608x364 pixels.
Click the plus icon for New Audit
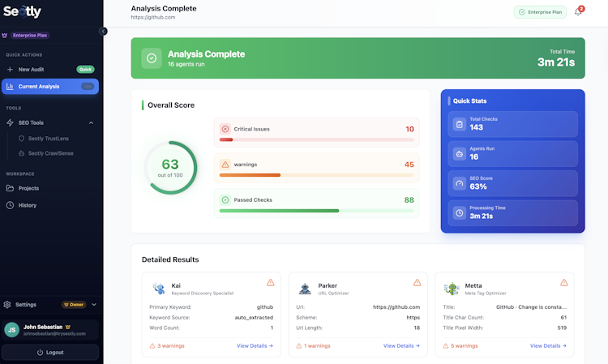pos(10,70)
